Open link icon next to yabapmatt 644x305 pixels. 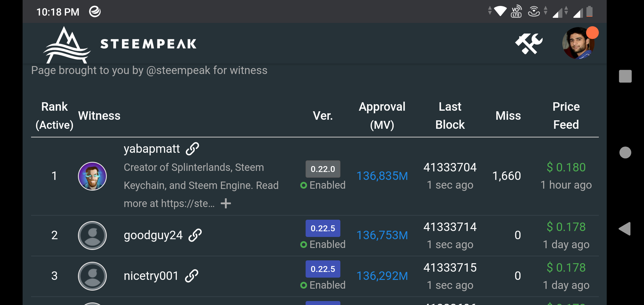(x=192, y=149)
